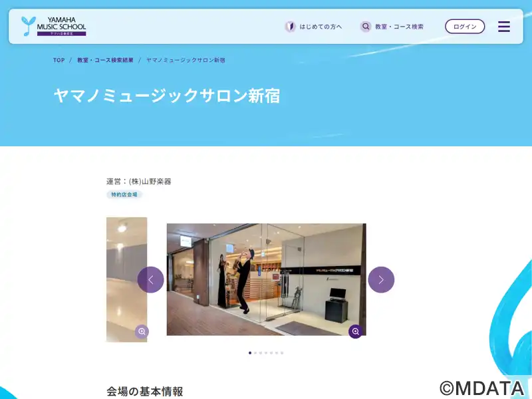Select the fifth carousel pagination dot
Viewport: 532px width, 399px height.
point(271,353)
